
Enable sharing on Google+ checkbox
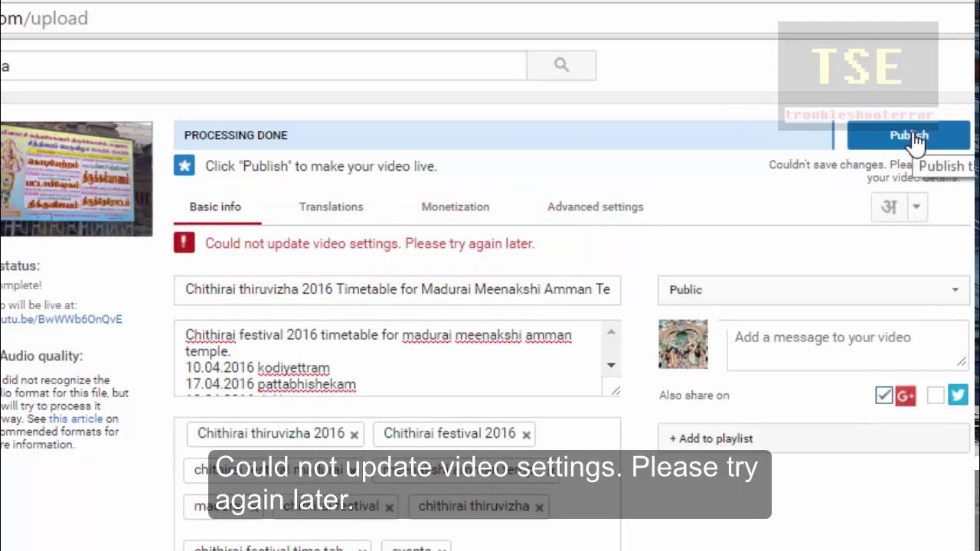coord(884,396)
